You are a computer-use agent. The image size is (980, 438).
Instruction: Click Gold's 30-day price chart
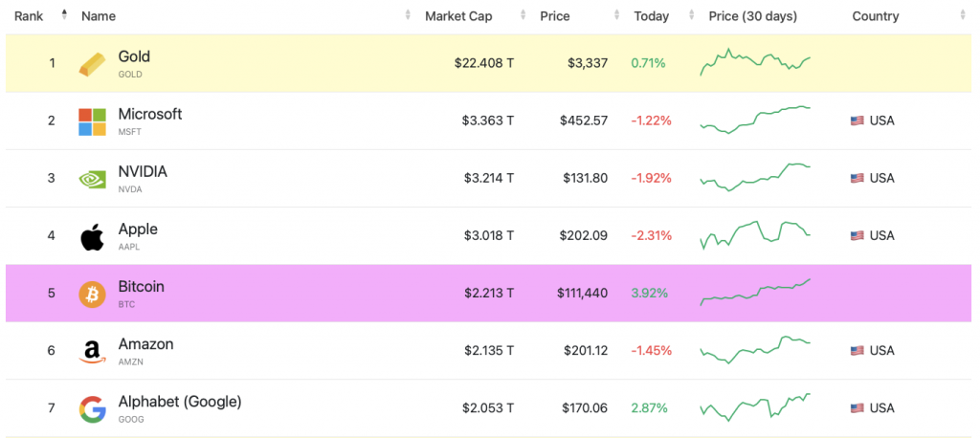click(755, 61)
